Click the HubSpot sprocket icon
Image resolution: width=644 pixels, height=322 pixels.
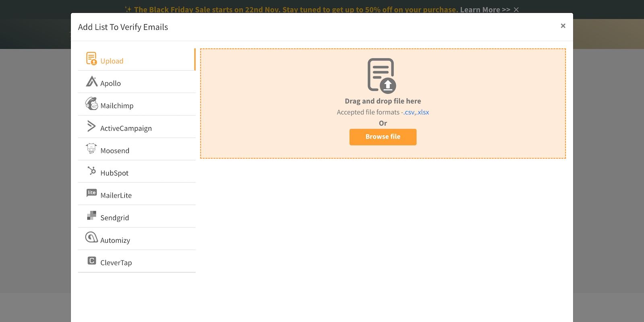coord(92,171)
